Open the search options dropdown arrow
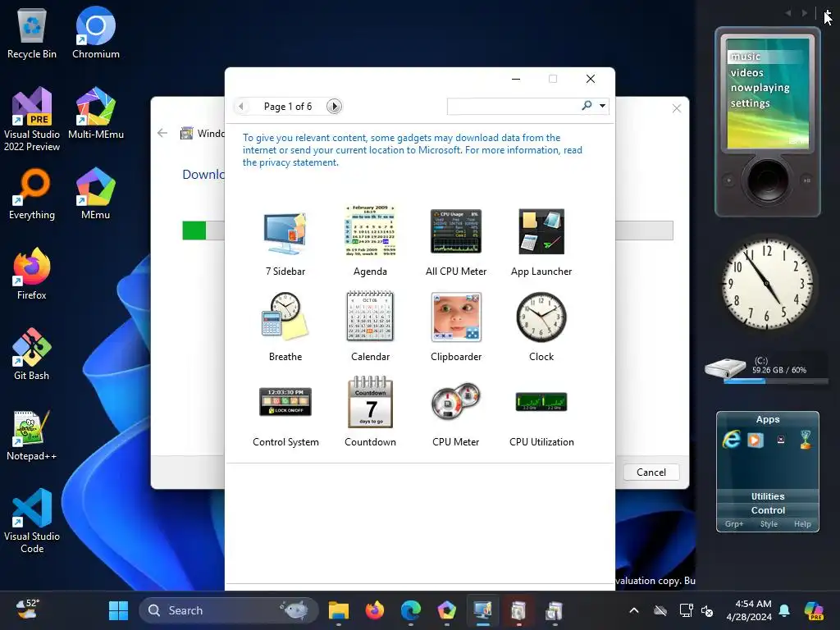The image size is (840, 630). 603,106
